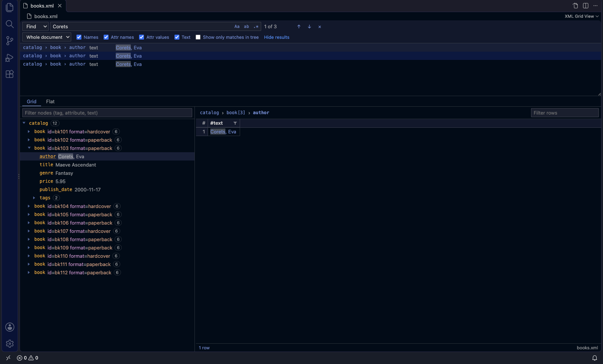
Task: Go to the next match arrow
Action: click(309, 27)
